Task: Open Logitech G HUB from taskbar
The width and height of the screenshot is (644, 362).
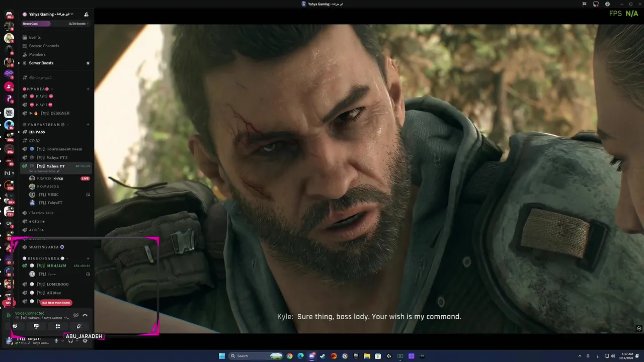Action: click(389, 356)
